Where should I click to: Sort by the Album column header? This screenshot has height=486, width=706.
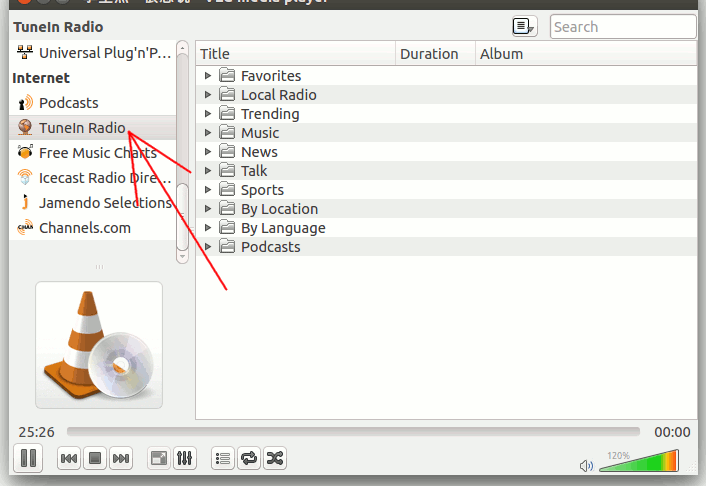(x=586, y=54)
